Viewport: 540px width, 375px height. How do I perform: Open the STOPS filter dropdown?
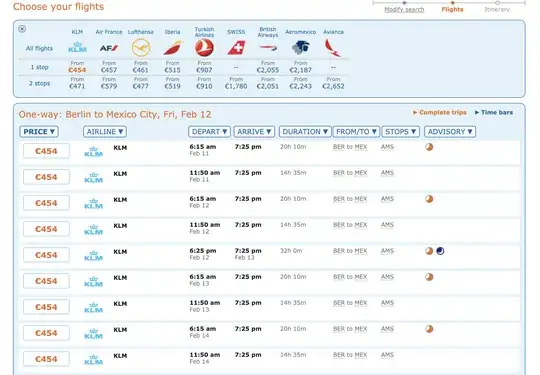coord(401,132)
